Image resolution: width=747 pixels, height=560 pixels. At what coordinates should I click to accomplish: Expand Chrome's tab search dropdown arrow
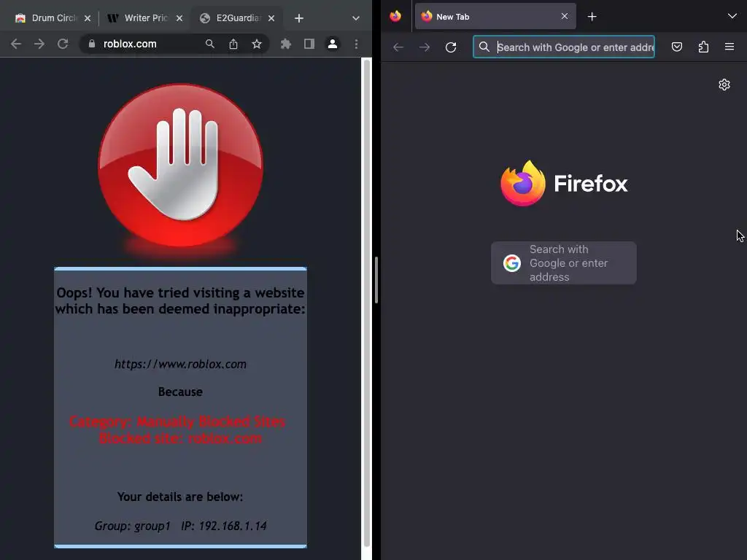tap(355, 18)
